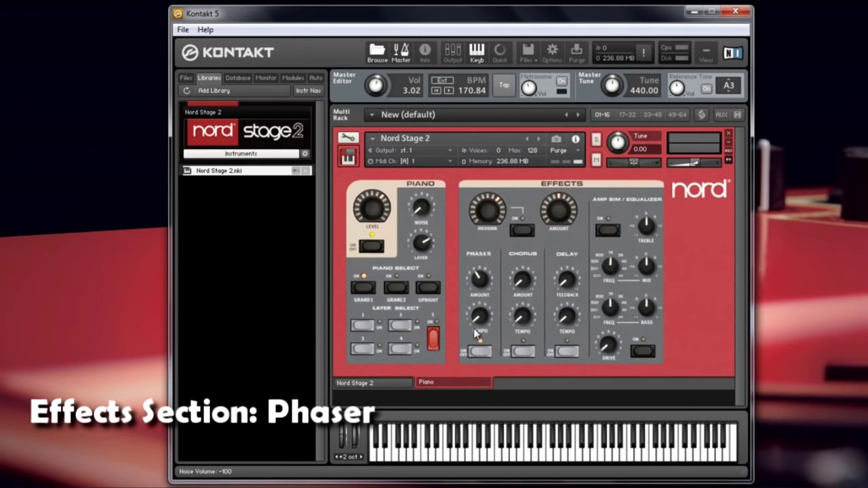Click the AUX button
868x488 pixels.
721,115
